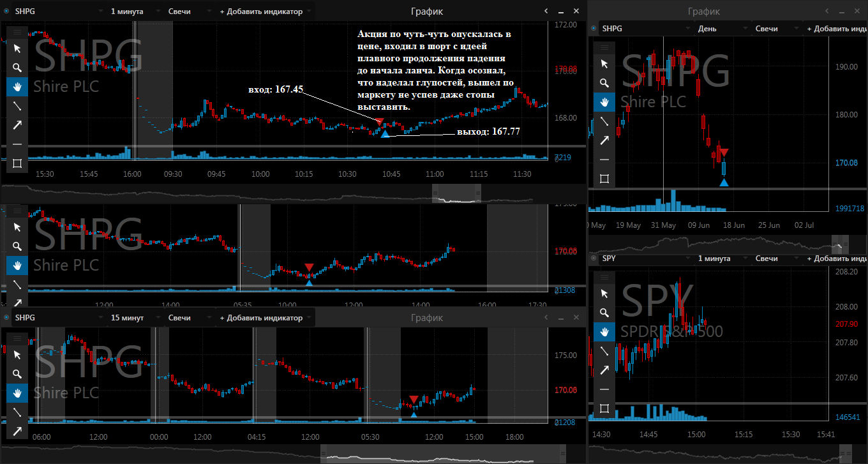868x464 pixels.
Task: Select the magnifier tool in SPY chart
Action: (604, 313)
